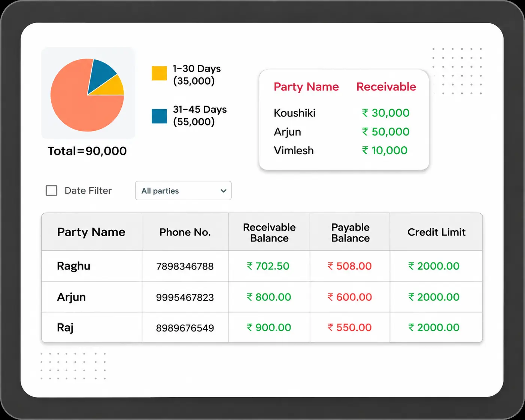Open the All parties dropdown
This screenshot has height=420, width=525.
[x=183, y=191]
